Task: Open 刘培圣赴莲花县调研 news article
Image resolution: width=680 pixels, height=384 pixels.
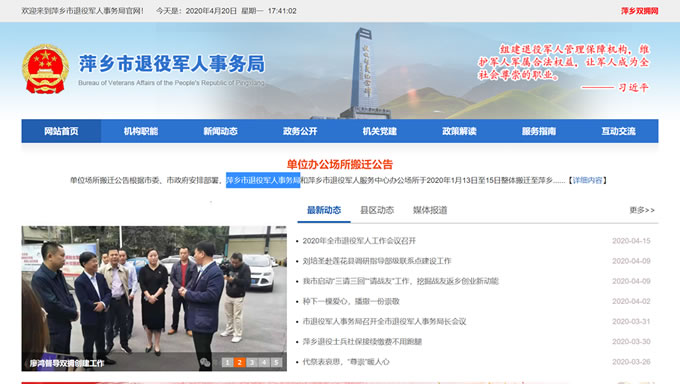Action: (x=377, y=261)
